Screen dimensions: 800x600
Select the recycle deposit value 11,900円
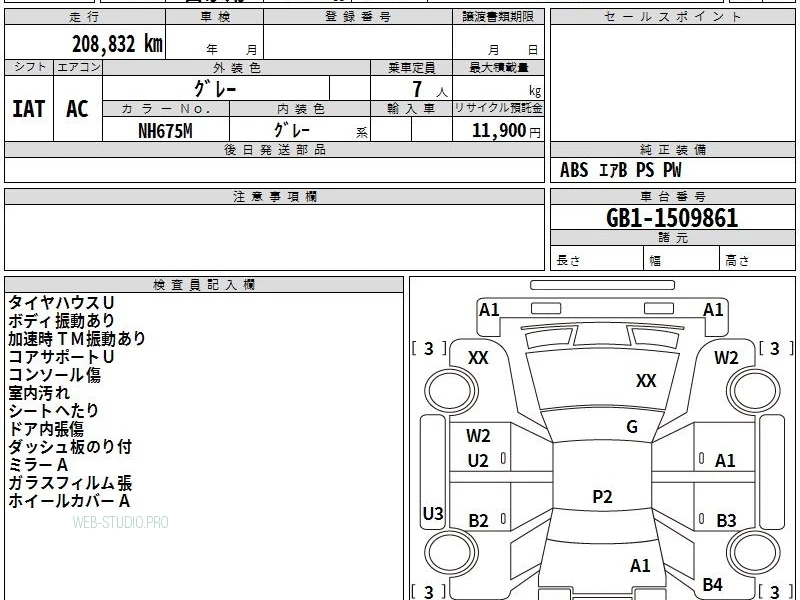click(x=506, y=131)
